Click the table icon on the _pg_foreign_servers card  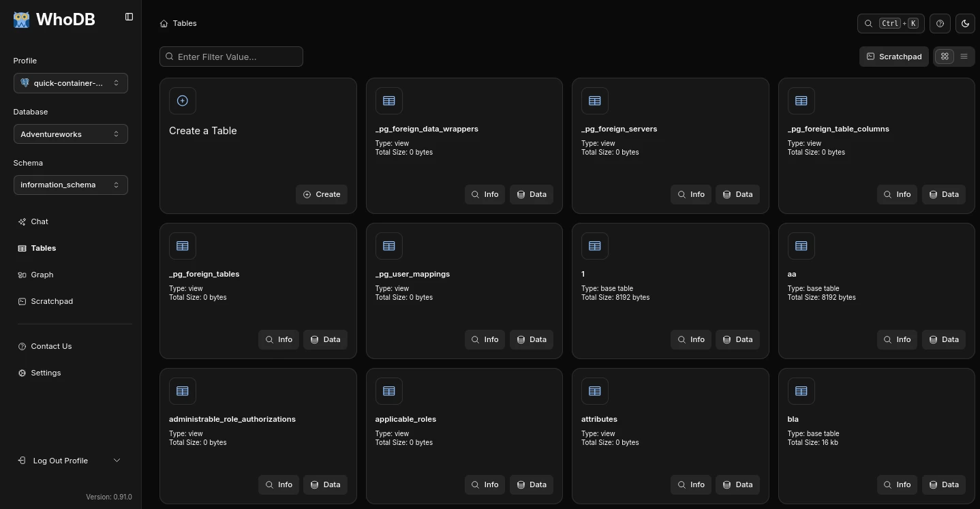point(594,100)
